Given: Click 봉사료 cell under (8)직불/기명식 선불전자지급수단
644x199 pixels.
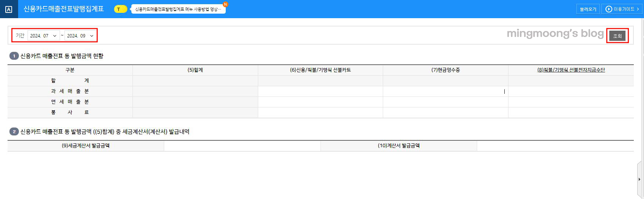Looking at the screenshot, I should coord(571,112).
